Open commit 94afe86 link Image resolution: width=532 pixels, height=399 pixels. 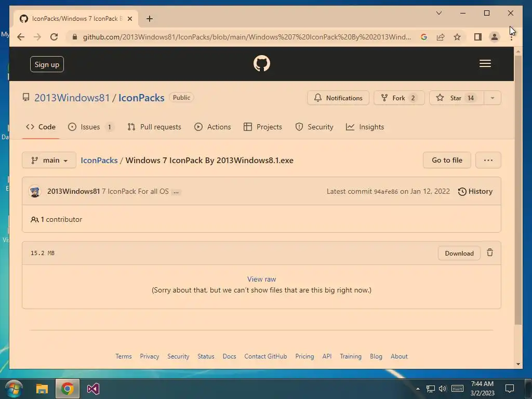pyautogui.click(x=386, y=192)
